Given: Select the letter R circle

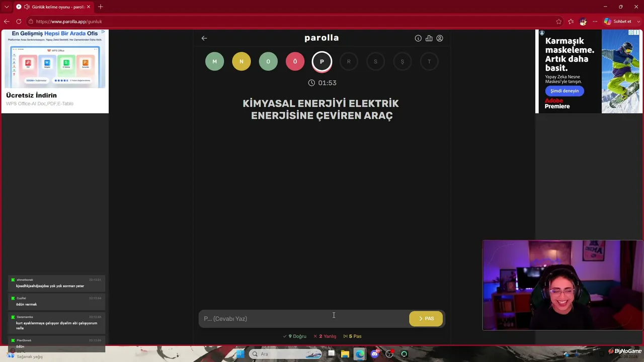Looking at the screenshot, I should coord(349,61).
